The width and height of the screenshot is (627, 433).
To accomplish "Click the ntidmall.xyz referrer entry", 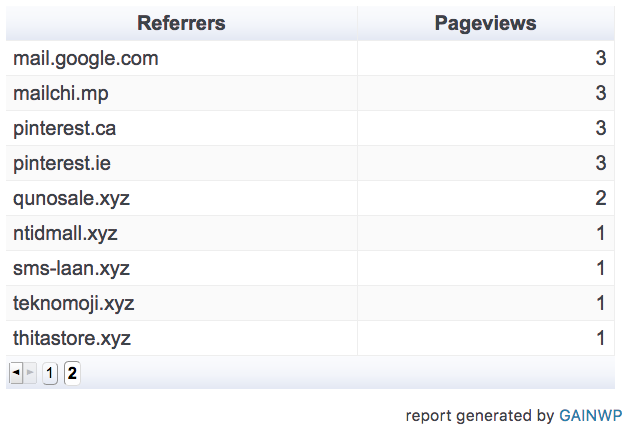I will 65,233.
